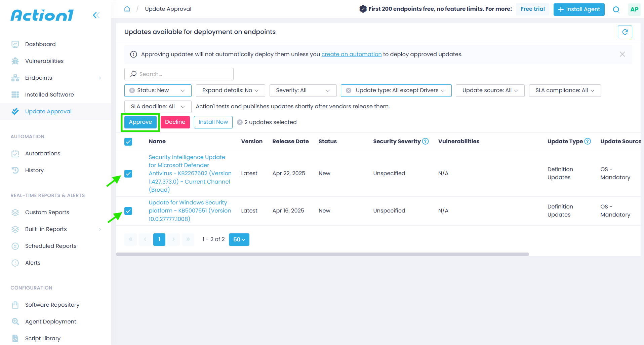
Task: Click the Installed Software grid icon
Action: click(15, 95)
